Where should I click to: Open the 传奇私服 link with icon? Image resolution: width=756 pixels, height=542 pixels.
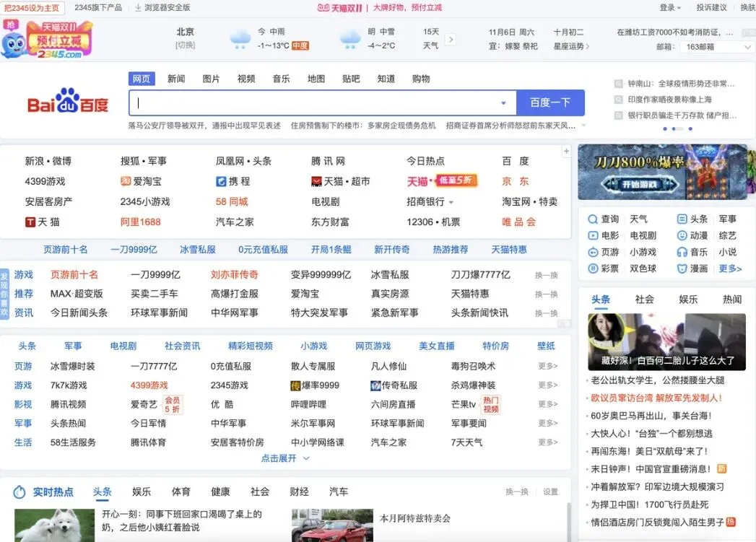point(394,385)
